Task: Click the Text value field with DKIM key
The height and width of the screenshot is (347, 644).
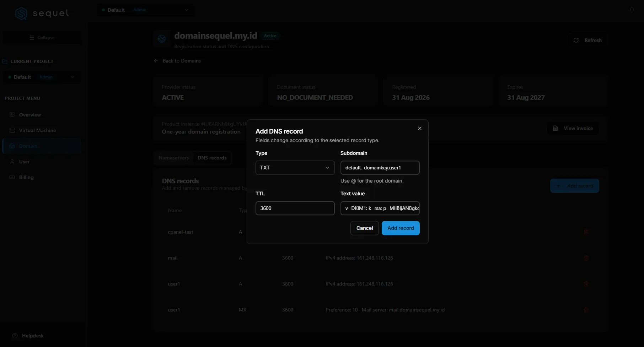Action: pos(380,208)
